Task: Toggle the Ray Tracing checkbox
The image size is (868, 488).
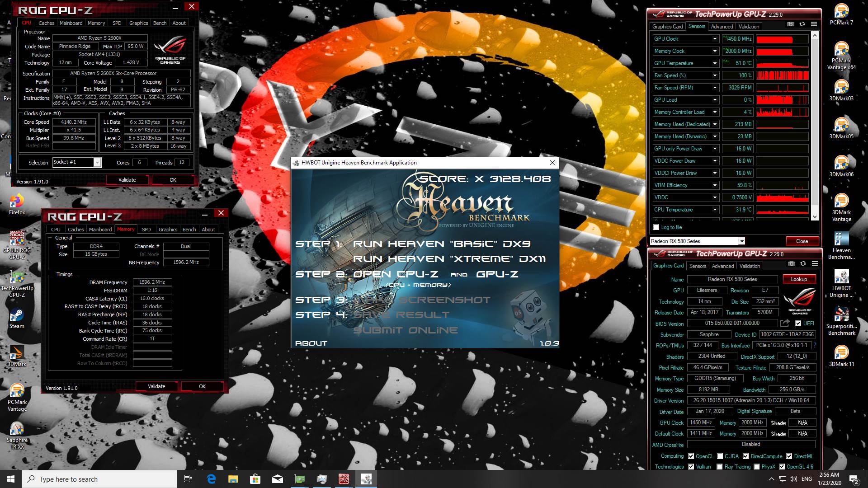Action: pos(719,467)
